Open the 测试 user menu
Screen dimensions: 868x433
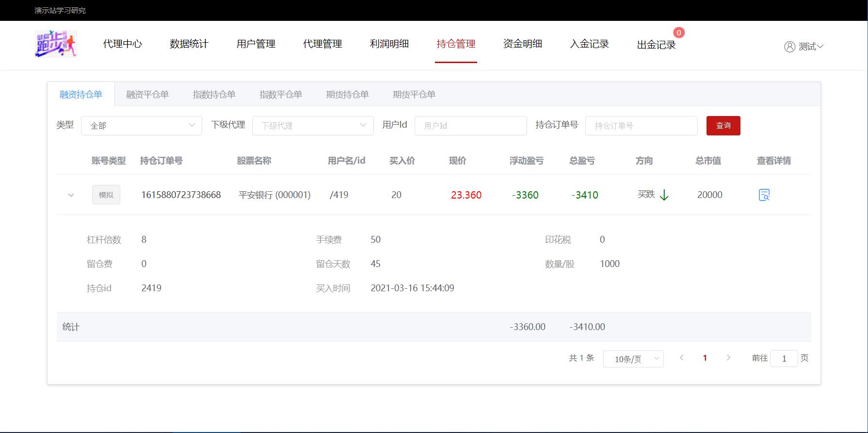click(x=804, y=47)
